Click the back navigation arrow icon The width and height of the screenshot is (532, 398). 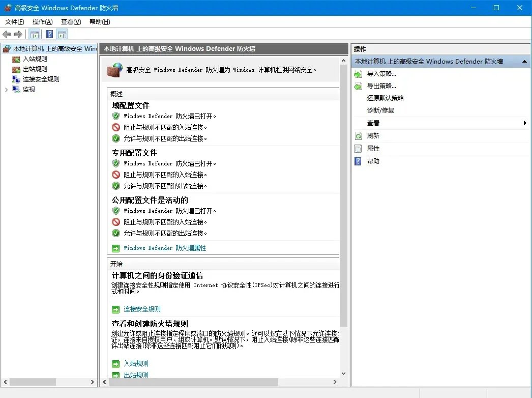(x=6, y=34)
